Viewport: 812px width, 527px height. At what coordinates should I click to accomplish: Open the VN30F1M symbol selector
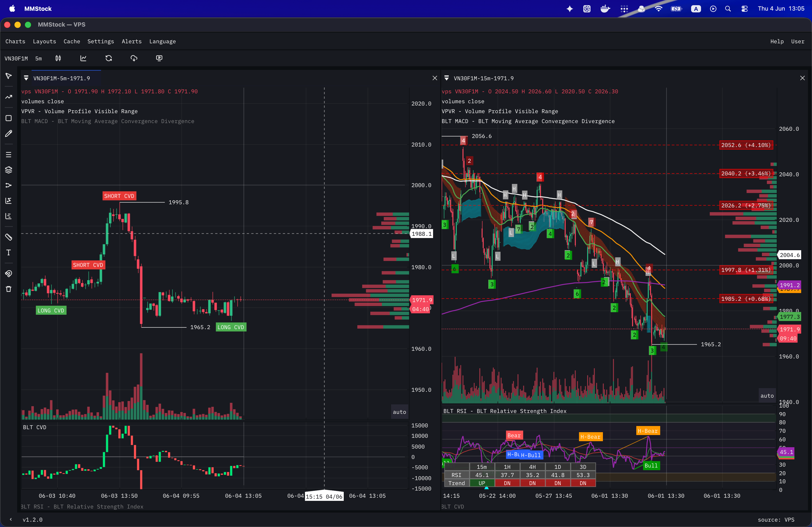click(16, 59)
